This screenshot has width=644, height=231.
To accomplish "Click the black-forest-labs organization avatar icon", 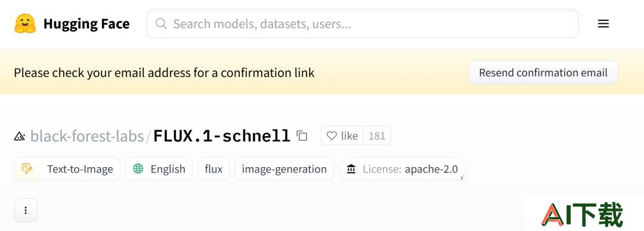I will pos(20,136).
